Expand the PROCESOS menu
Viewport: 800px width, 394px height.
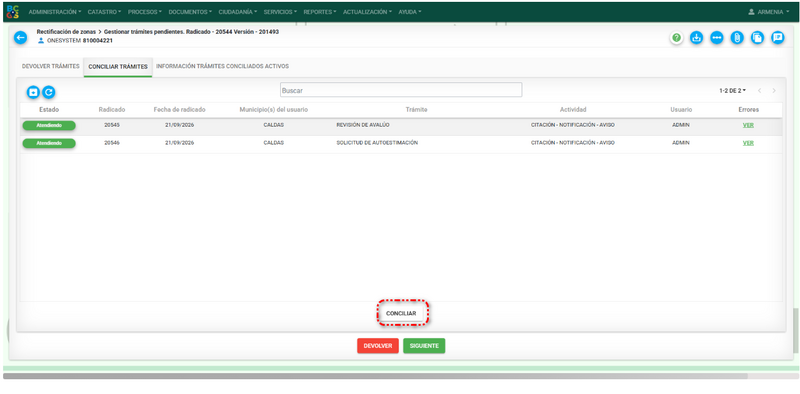[144, 12]
